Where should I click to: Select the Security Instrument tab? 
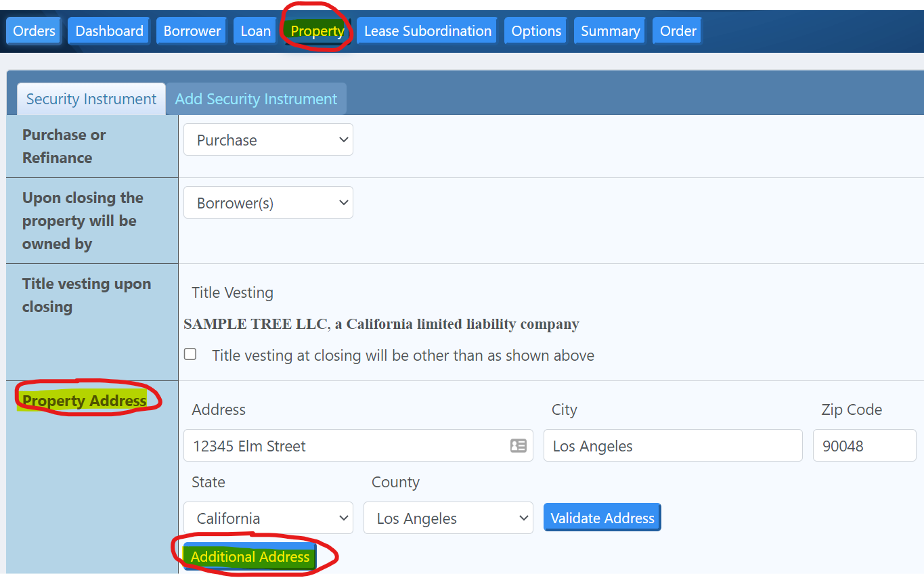91,98
